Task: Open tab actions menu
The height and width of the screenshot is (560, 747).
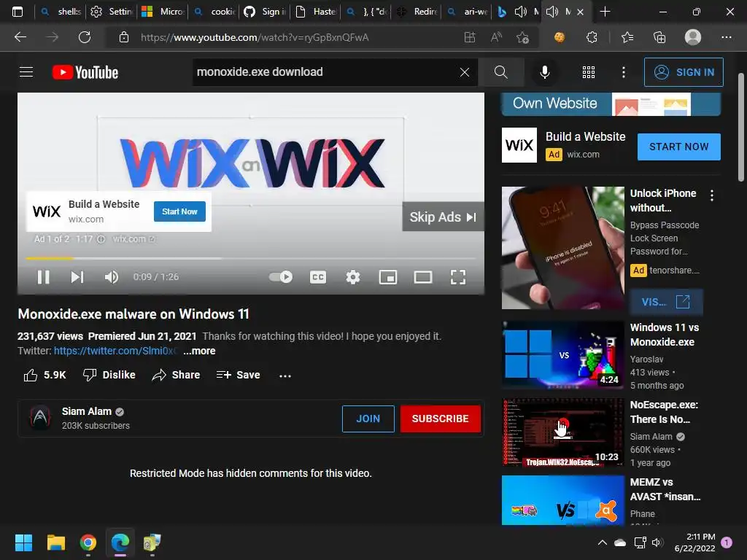Action: pos(18,12)
